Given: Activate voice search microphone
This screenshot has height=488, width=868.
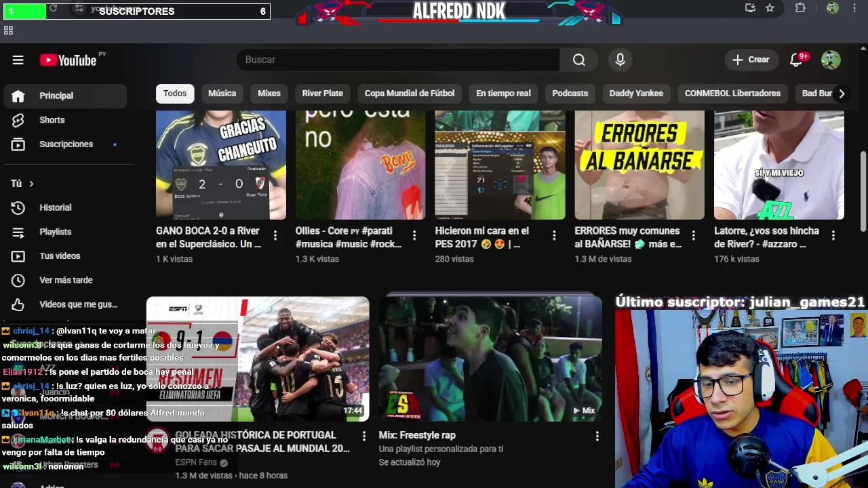Looking at the screenshot, I should coord(620,60).
